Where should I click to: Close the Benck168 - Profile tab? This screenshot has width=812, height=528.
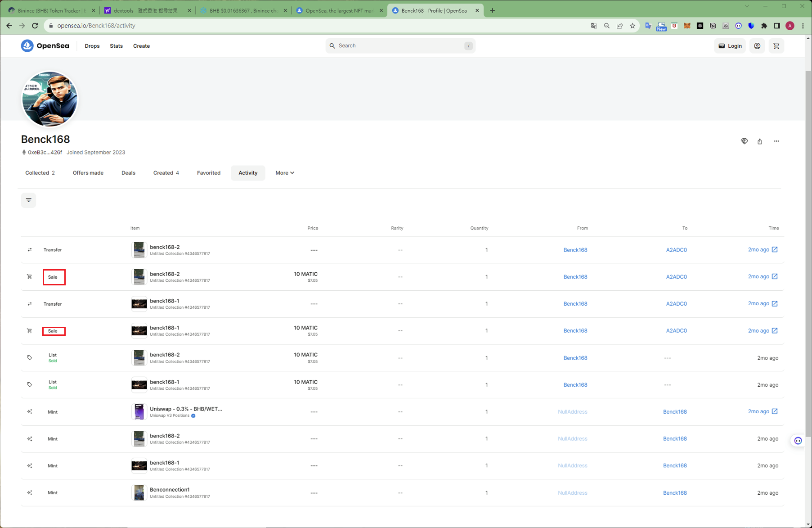pyautogui.click(x=477, y=10)
